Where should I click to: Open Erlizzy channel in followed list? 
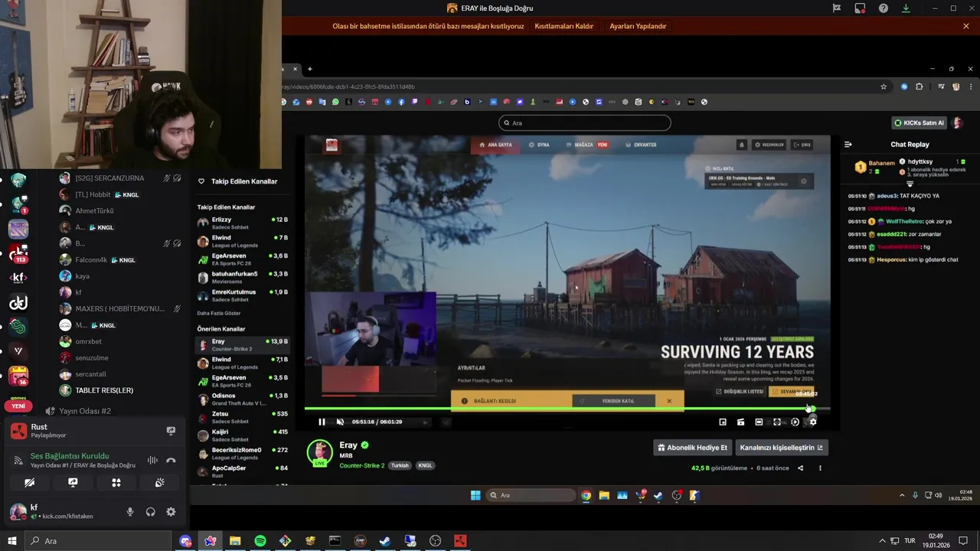(x=241, y=223)
